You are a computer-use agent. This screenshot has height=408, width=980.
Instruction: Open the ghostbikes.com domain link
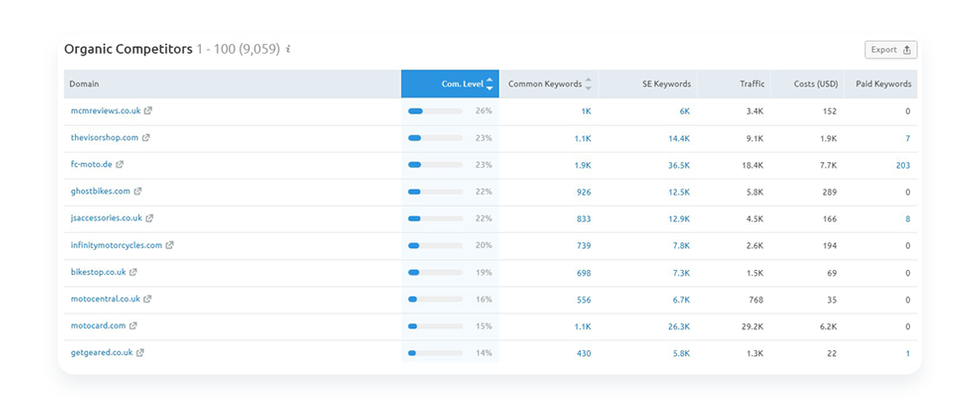pos(100,192)
